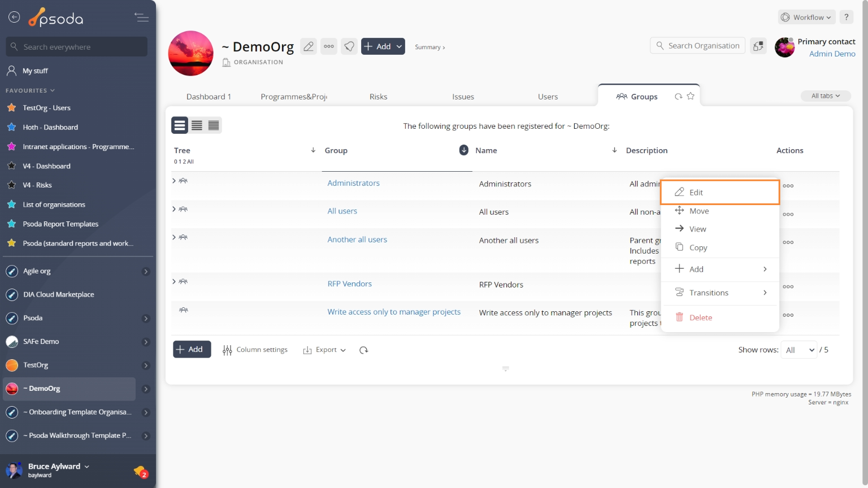The width and height of the screenshot is (868, 488).
Task: Open the All tabs dropdown
Action: click(826, 96)
